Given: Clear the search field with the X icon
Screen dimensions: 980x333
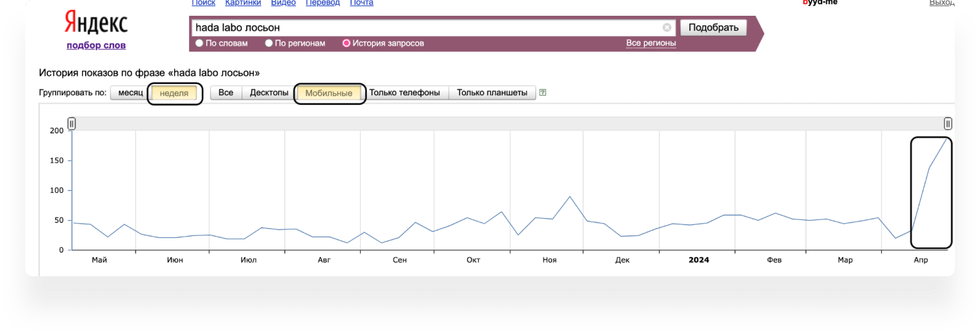Looking at the screenshot, I should point(667,28).
